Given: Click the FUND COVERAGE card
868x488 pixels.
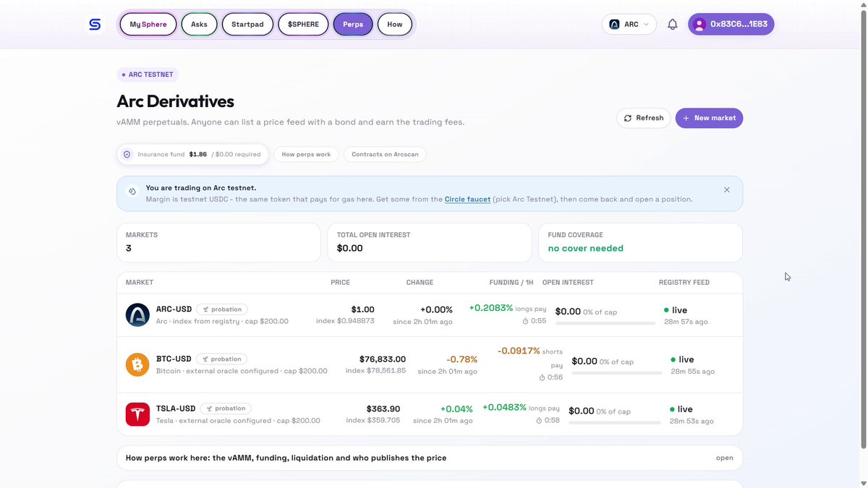Looking at the screenshot, I should click(x=640, y=242).
